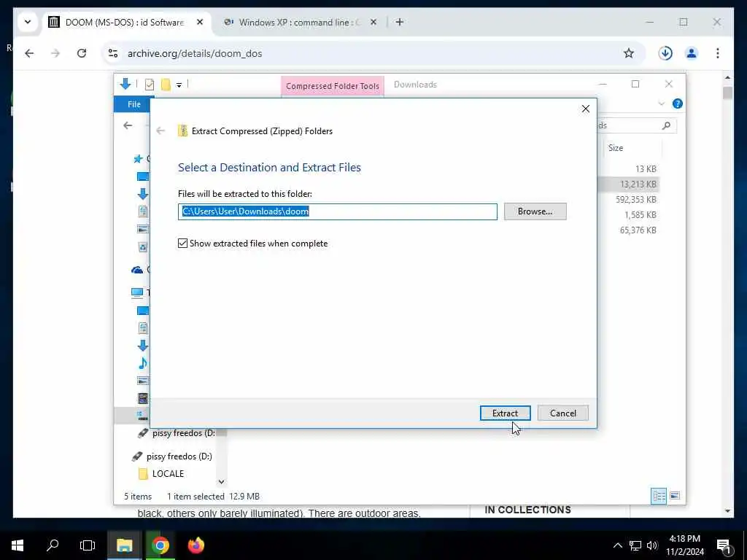Click the Chrome address bar URL

(x=195, y=53)
